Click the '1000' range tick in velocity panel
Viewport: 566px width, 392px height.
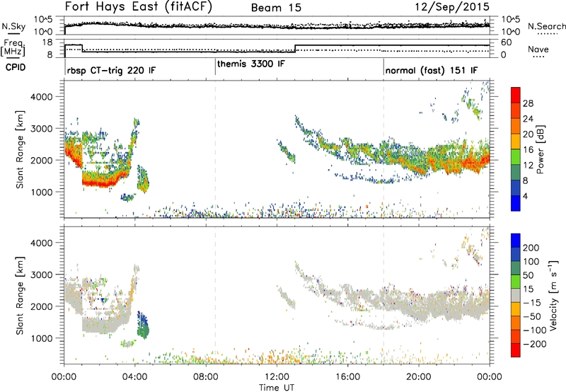(42, 338)
